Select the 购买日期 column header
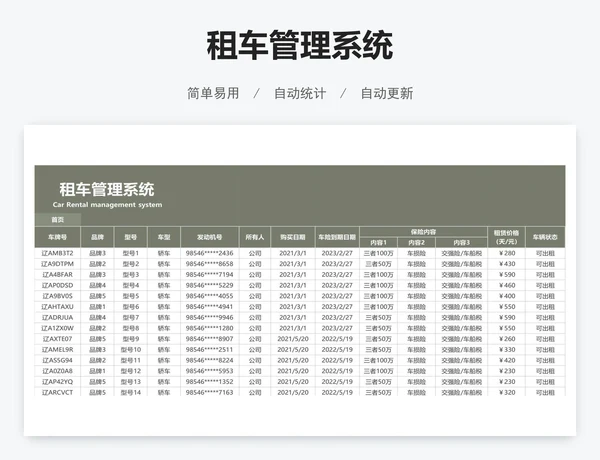 coord(293,237)
